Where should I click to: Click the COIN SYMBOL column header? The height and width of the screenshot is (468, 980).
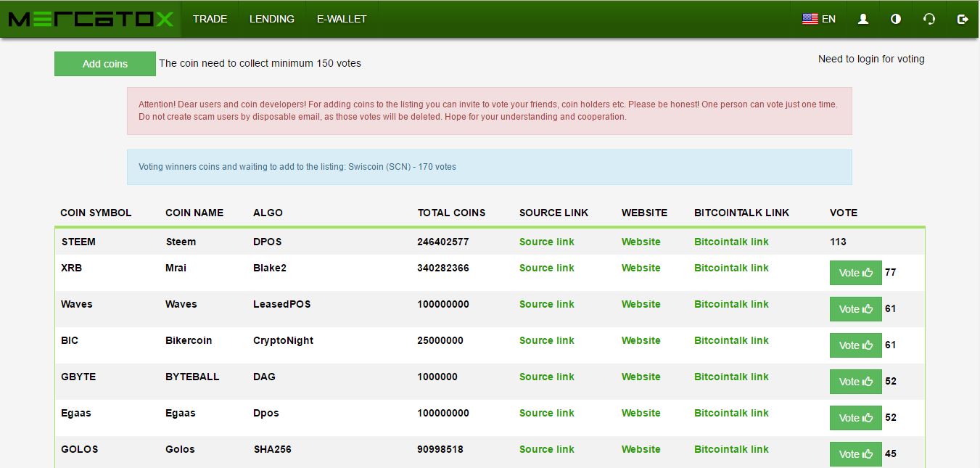click(x=96, y=213)
